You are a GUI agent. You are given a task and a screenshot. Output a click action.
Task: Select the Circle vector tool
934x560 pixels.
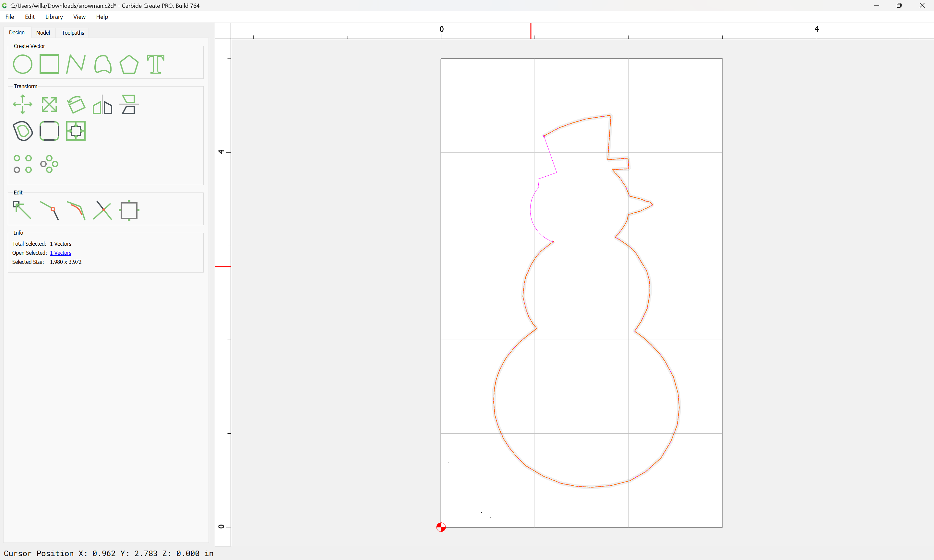[x=23, y=64]
